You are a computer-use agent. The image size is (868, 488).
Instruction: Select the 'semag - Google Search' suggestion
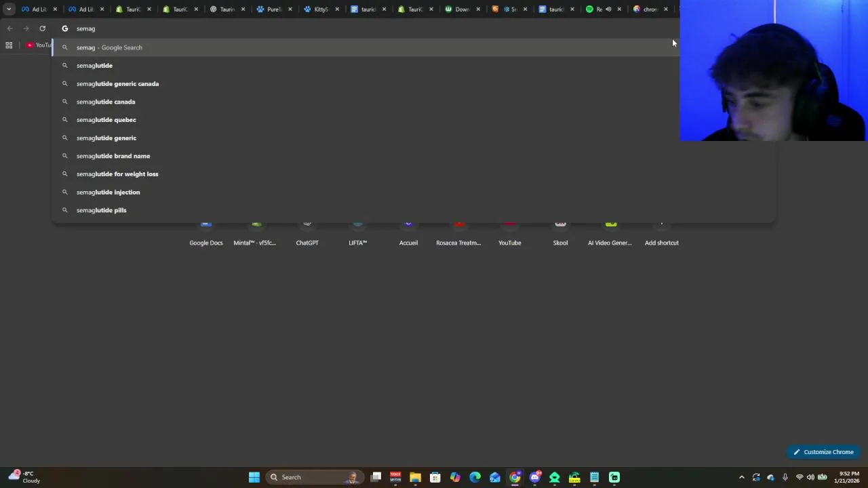(414, 47)
